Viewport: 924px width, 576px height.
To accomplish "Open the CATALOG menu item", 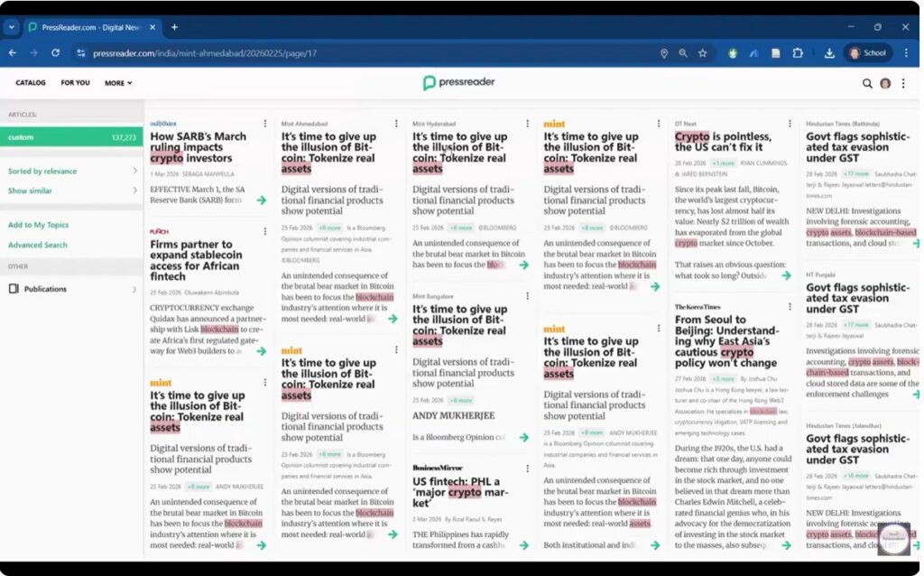I will (31, 83).
